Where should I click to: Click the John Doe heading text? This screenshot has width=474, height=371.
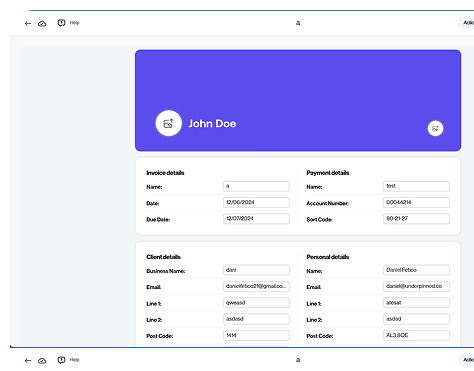212,124
